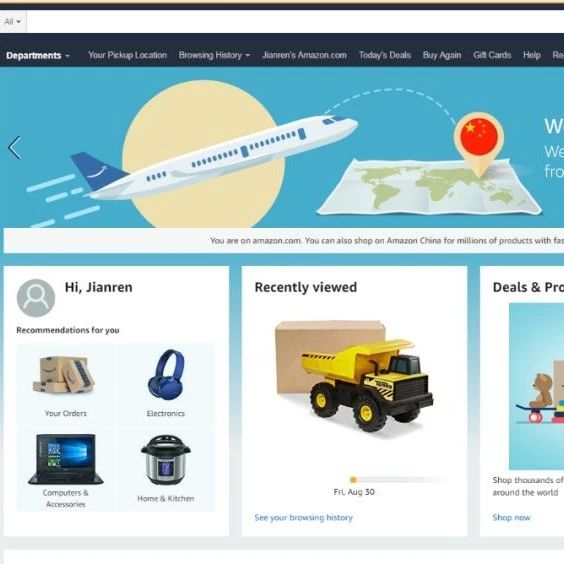Click the Amazon China notice text
Image resolution: width=564 pixels, height=564 pixels.
387,241
